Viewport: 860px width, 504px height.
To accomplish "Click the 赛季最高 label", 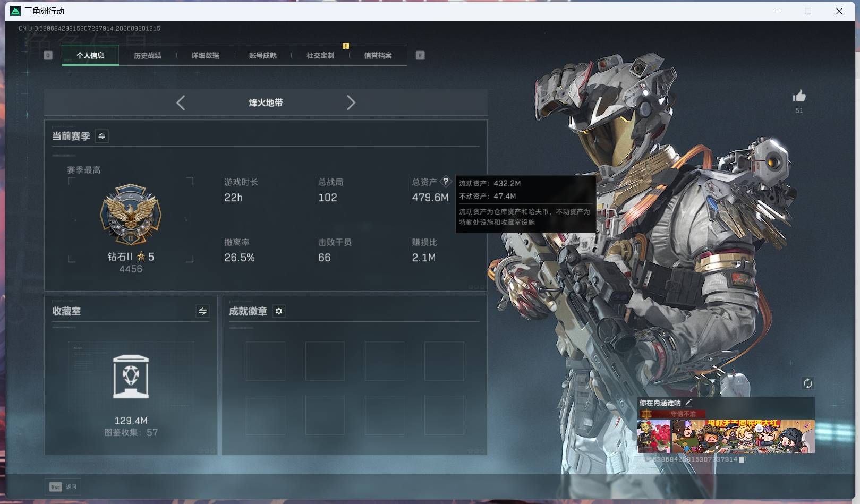I will pos(83,170).
